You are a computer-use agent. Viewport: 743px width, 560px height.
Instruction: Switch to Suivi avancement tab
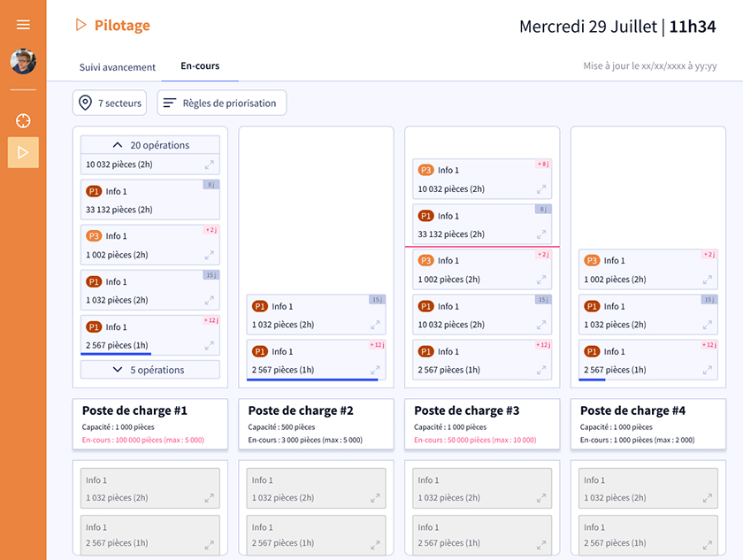(x=118, y=67)
